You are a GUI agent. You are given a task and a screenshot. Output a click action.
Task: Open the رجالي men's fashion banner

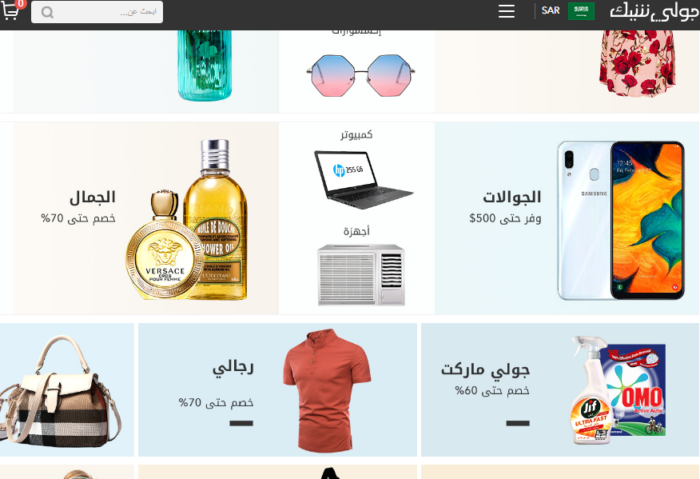coord(277,390)
